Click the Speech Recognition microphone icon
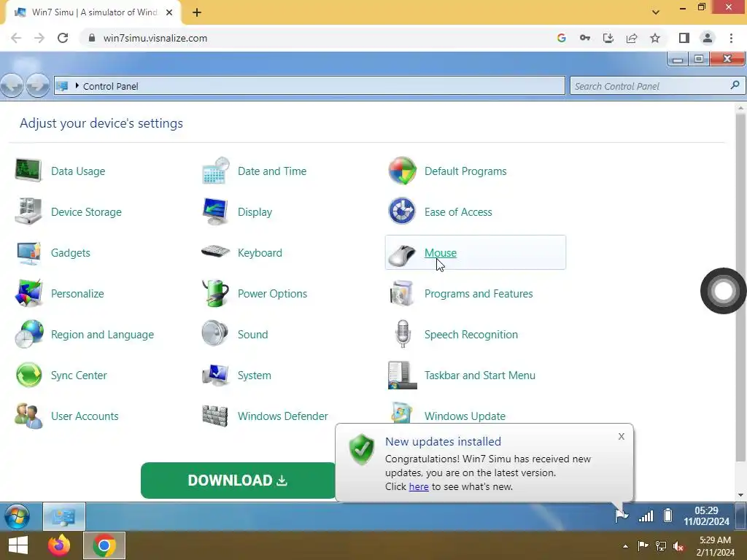Image resolution: width=747 pixels, height=560 pixels. (403, 334)
